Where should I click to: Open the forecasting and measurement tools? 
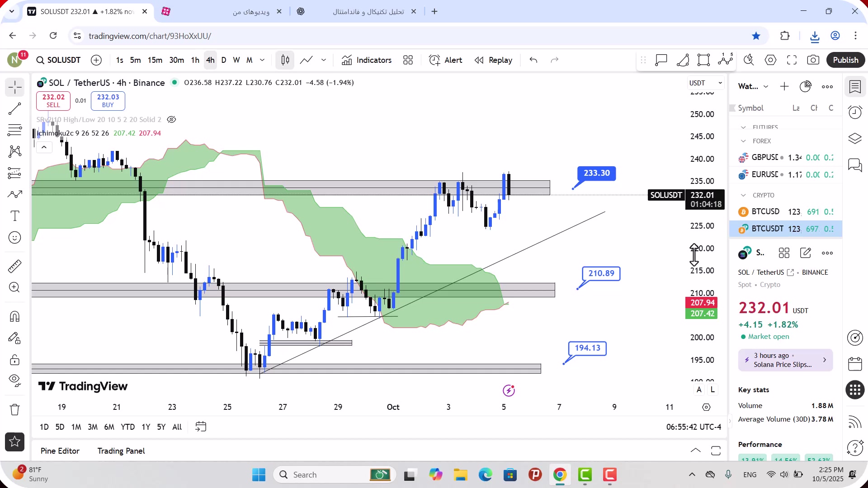[x=14, y=173]
